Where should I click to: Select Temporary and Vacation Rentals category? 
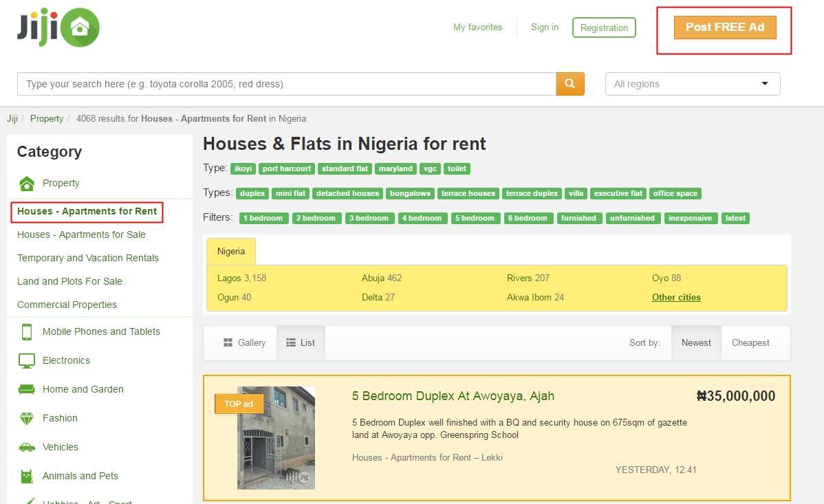click(x=88, y=258)
